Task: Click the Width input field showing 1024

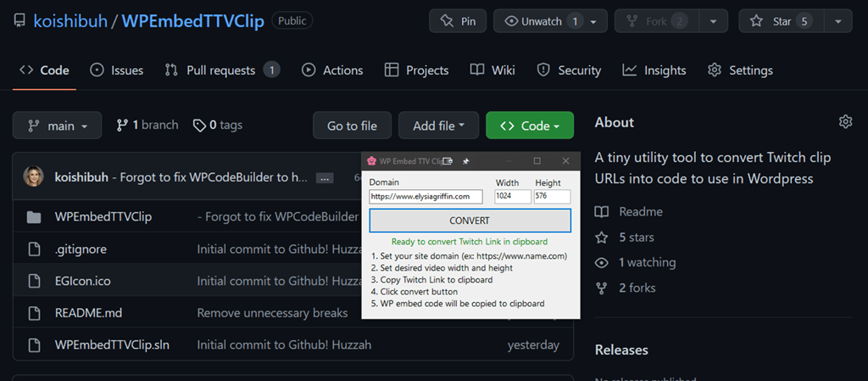Action: pyautogui.click(x=513, y=197)
